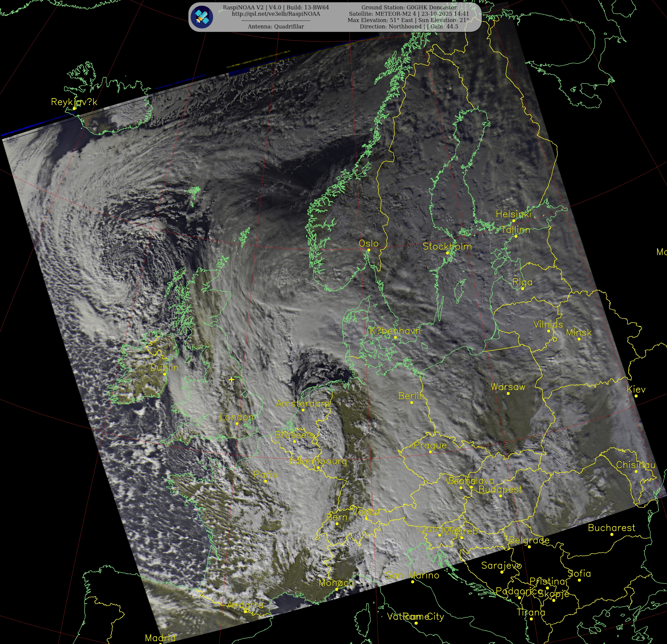Open the qsl.net RaspiNOAA URL text
The width and height of the screenshot is (667, 644).
pyautogui.click(x=276, y=14)
